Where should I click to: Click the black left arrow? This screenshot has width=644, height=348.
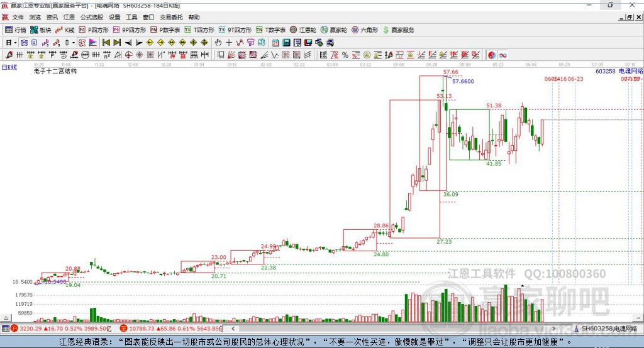(x=128, y=43)
